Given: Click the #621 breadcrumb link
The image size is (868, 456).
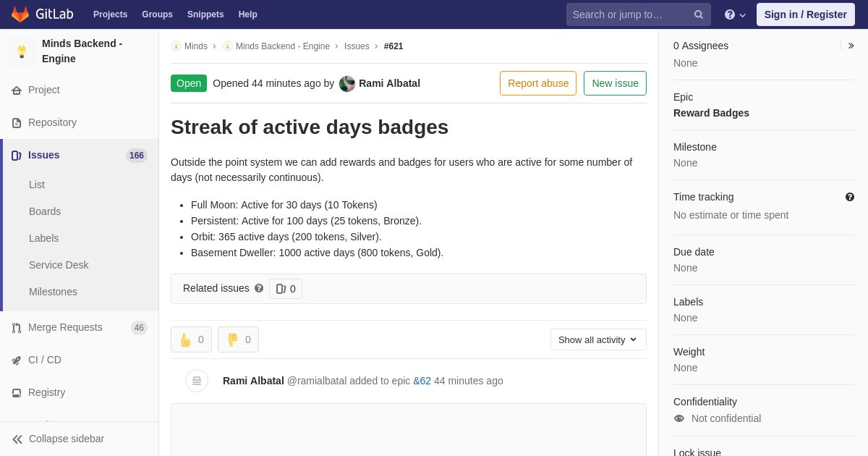Looking at the screenshot, I should (393, 46).
